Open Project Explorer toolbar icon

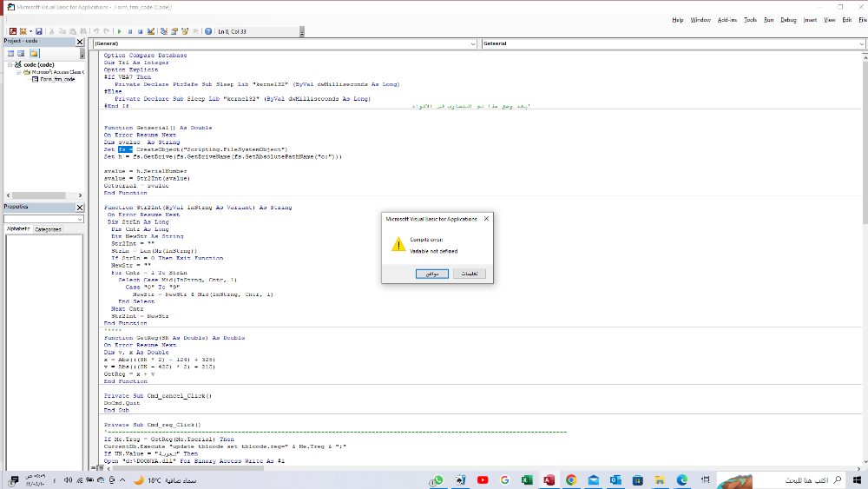pos(164,31)
